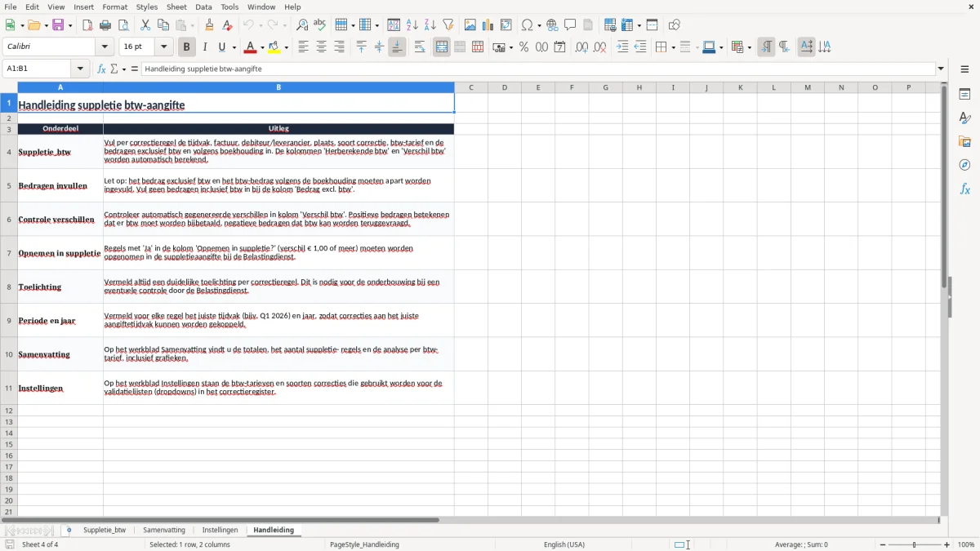Insert a comment
This screenshot has width=980, height=551.
click(570, 25)
